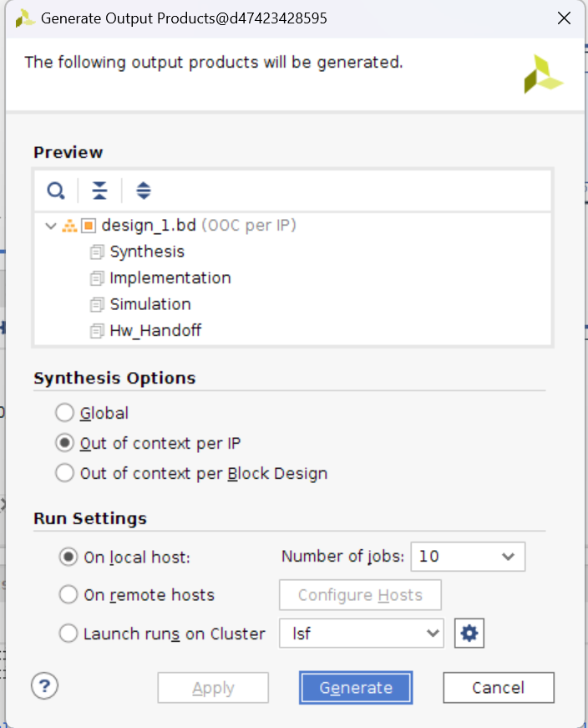Open the Number of jobs dropdown
The height and width of the screenshot is (728, 588).
pyautogui.click(x=468, y=557)
